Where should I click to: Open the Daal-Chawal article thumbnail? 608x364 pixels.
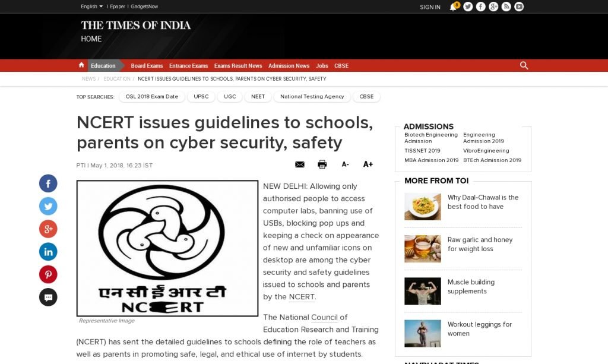tap(422, 207)
